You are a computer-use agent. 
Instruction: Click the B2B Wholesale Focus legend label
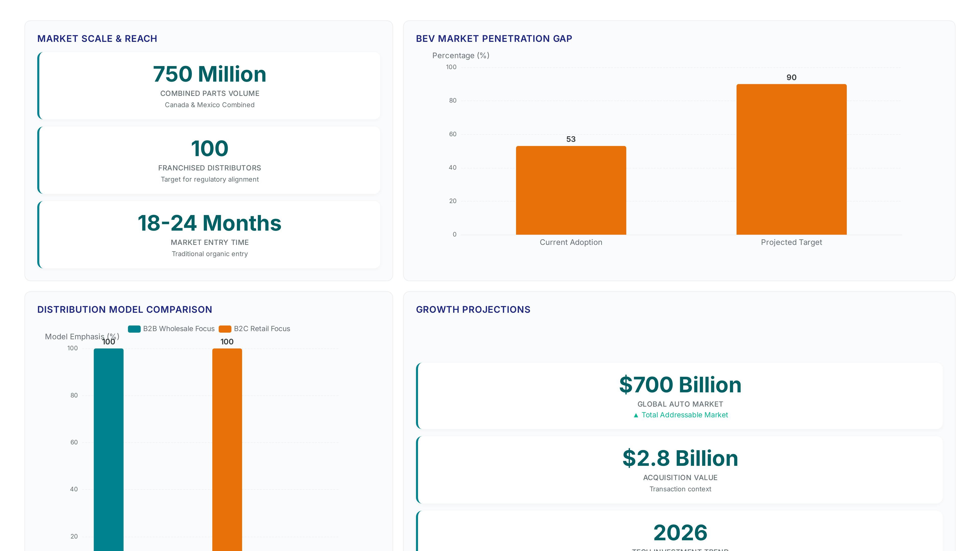tap(179, 329)
